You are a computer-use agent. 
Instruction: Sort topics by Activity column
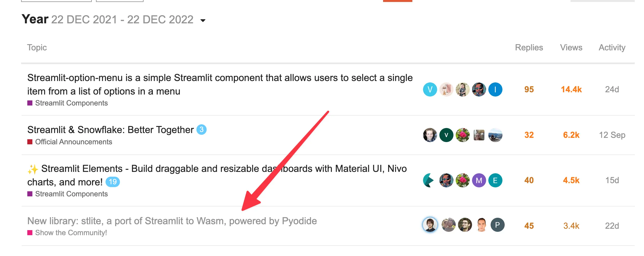pyautogui.click(x=612, y=48)
